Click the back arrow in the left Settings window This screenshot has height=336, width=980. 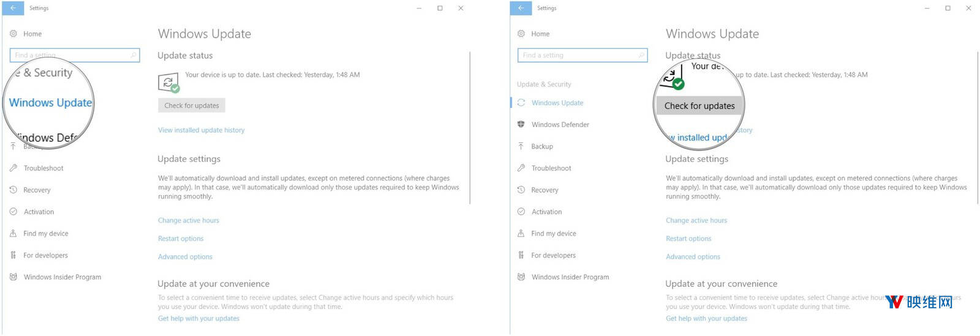click(x=13, y=8)
